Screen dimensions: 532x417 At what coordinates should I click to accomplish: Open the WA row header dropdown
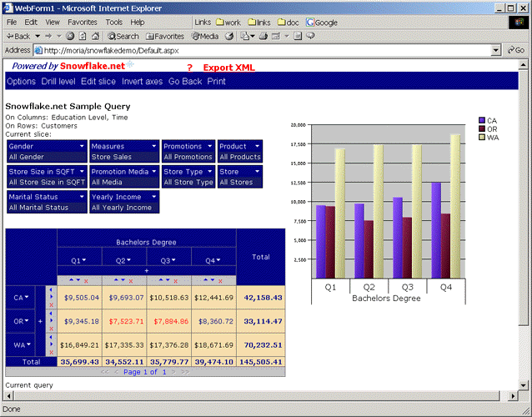(27, 344)
